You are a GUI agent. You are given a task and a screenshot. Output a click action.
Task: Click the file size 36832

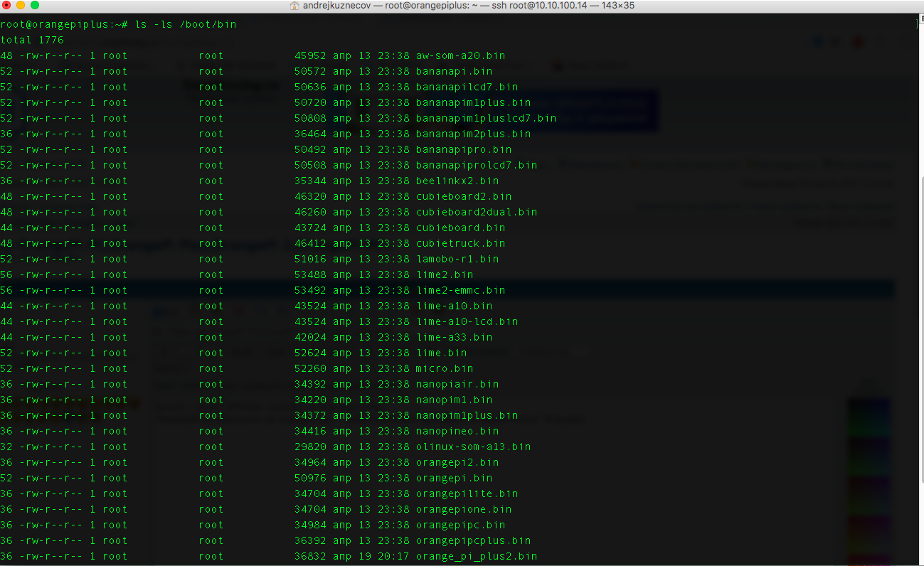(x=310, y=556)
